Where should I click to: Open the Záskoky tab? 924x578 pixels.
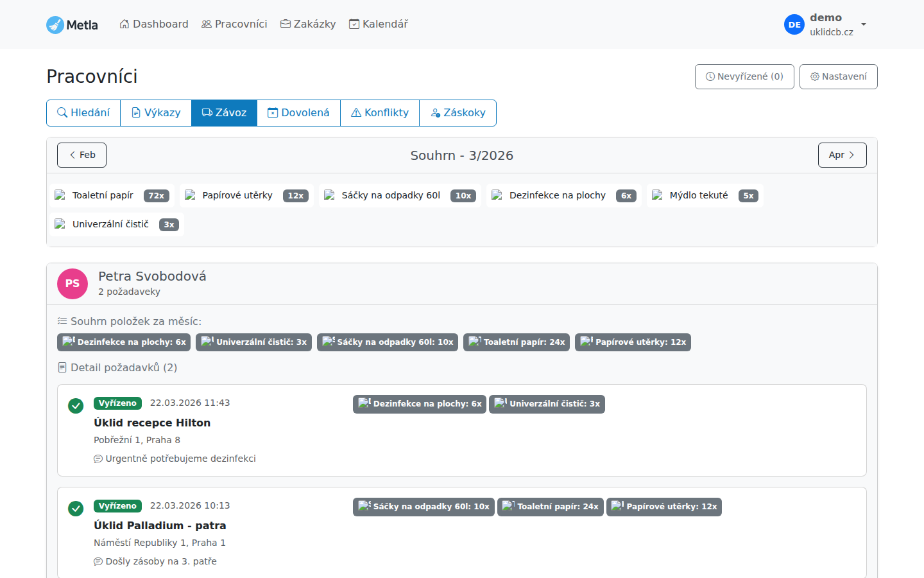coord(458,113)
